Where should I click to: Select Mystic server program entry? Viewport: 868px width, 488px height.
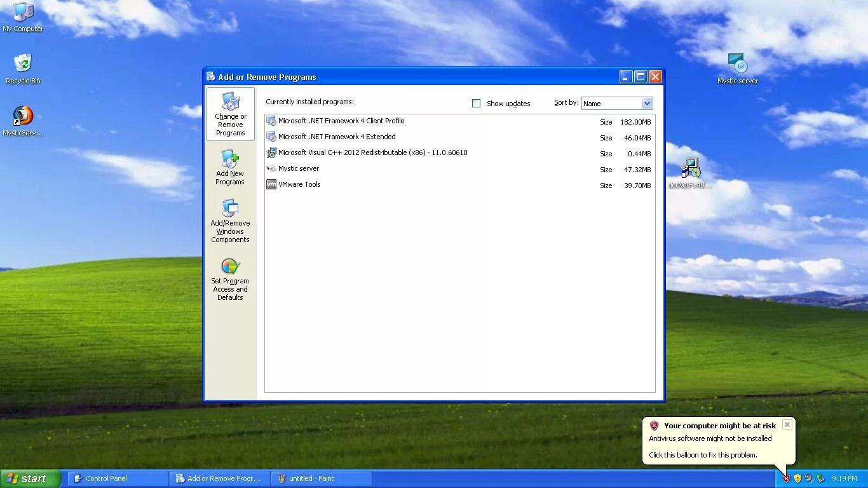click(x=459, y=169)
